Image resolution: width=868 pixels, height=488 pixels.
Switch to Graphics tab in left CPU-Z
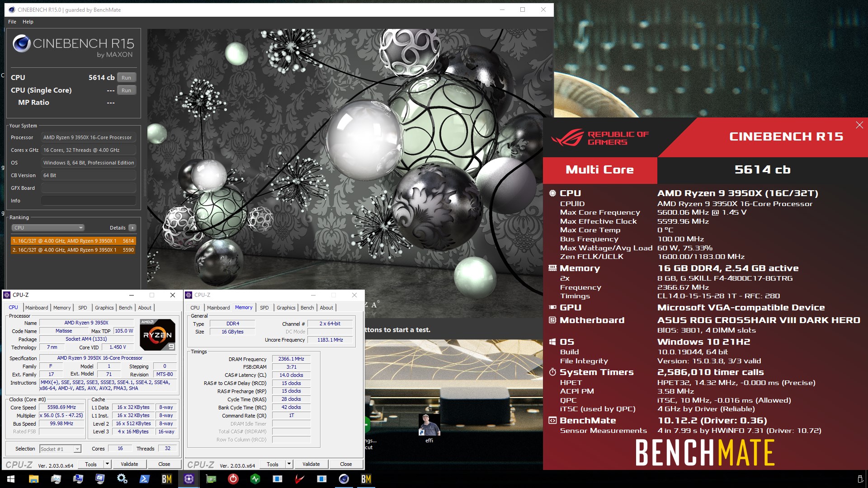point(104,308)
